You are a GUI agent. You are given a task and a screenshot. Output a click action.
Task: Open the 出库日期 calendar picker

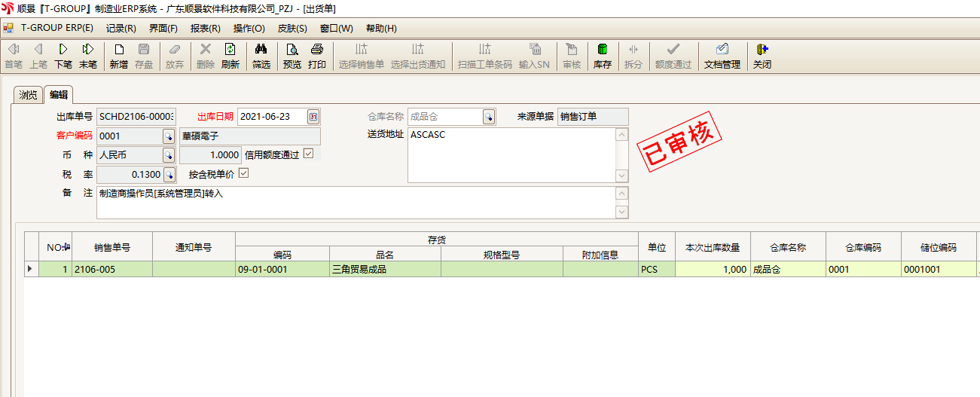point(313,117)
